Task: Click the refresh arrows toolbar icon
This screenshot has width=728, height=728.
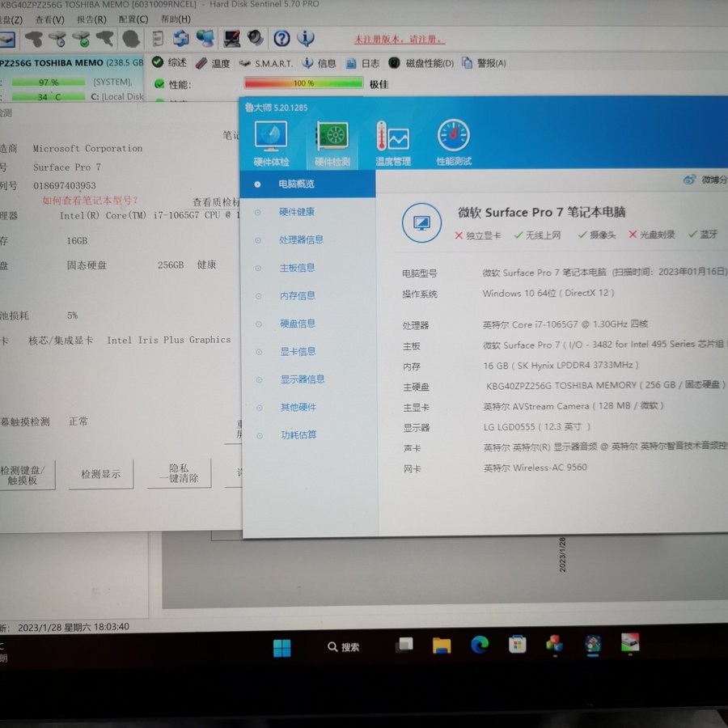Action: pyautogui.click(x=180, y=39)
